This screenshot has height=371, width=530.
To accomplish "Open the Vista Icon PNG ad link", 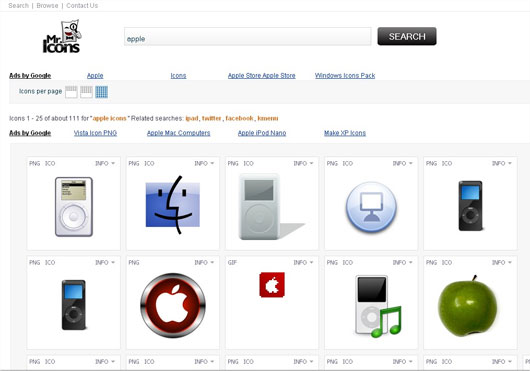I will [95, 133].
